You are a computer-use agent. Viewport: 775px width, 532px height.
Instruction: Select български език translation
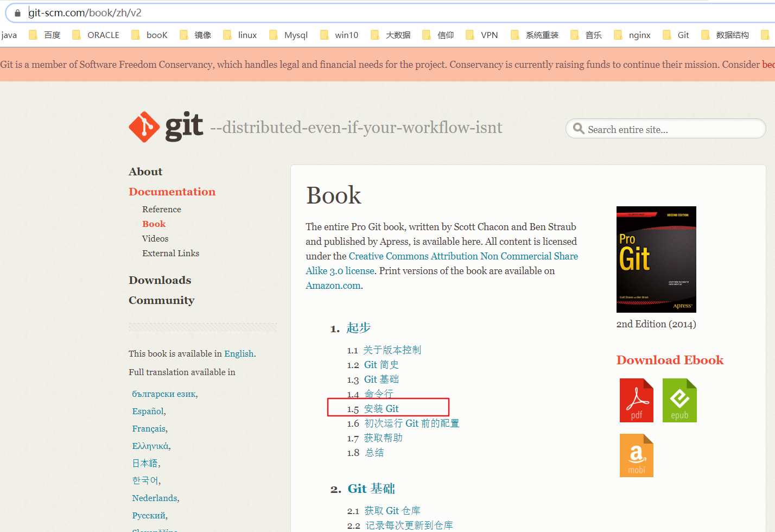coord(164,394)
